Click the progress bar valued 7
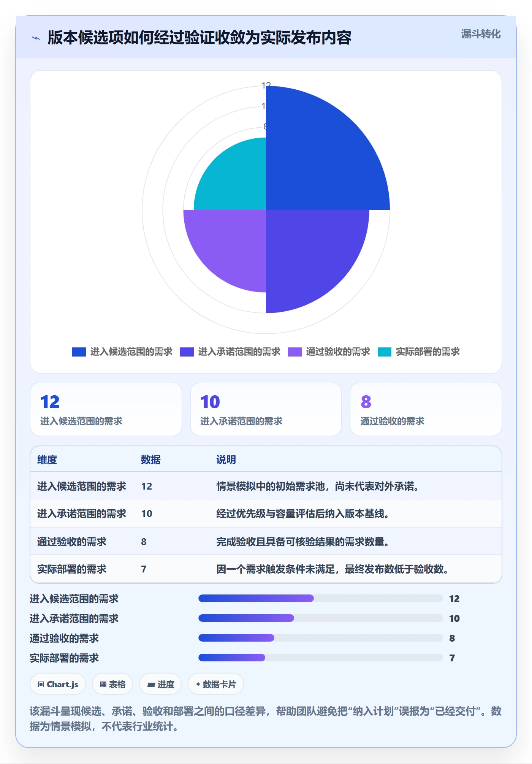The height and width of the screenshot is (764, 532). pyautogui.click(x=320, y=658)
